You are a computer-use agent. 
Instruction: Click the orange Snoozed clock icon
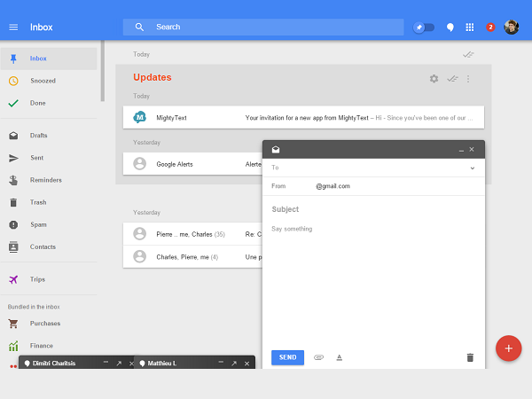(x=13, y=81)
